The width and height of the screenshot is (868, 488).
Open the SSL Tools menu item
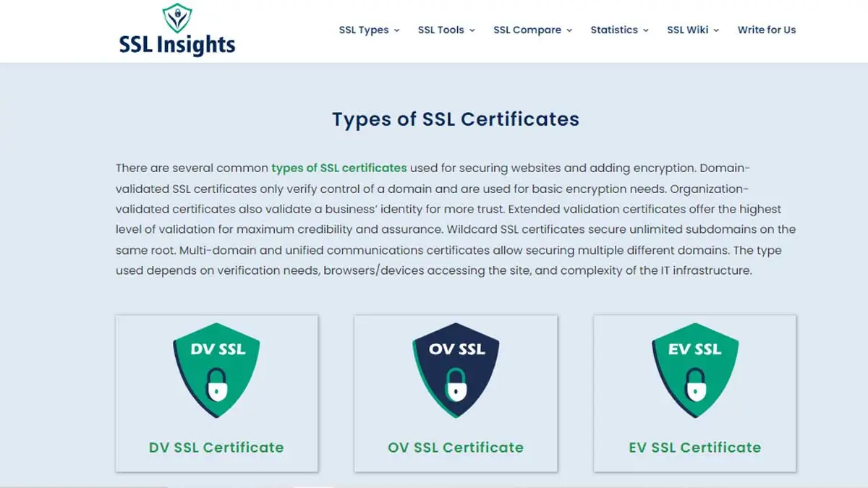[441, 30]
